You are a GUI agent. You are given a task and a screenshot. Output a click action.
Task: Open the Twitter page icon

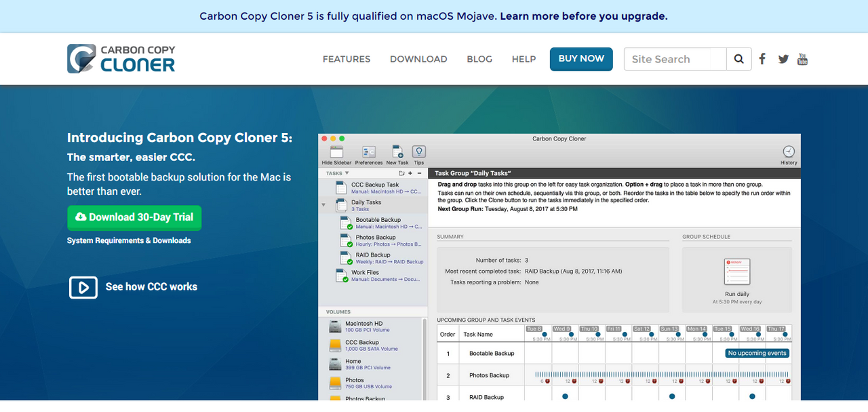(x=783, y=59)
